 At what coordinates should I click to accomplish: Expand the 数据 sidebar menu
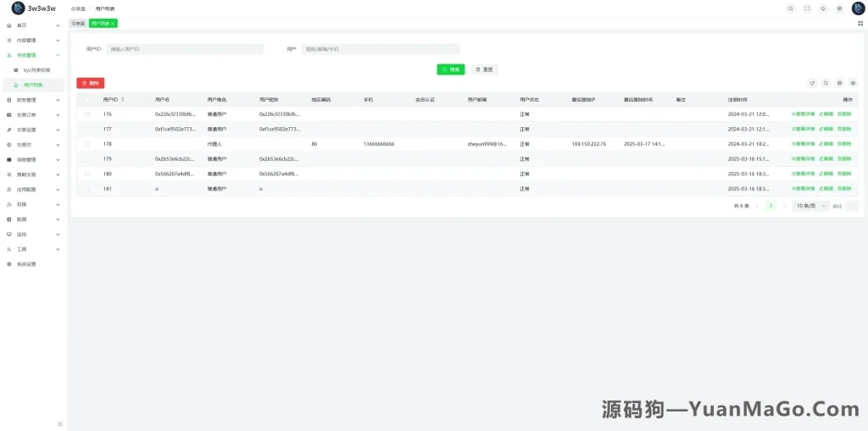coord(33,219)
